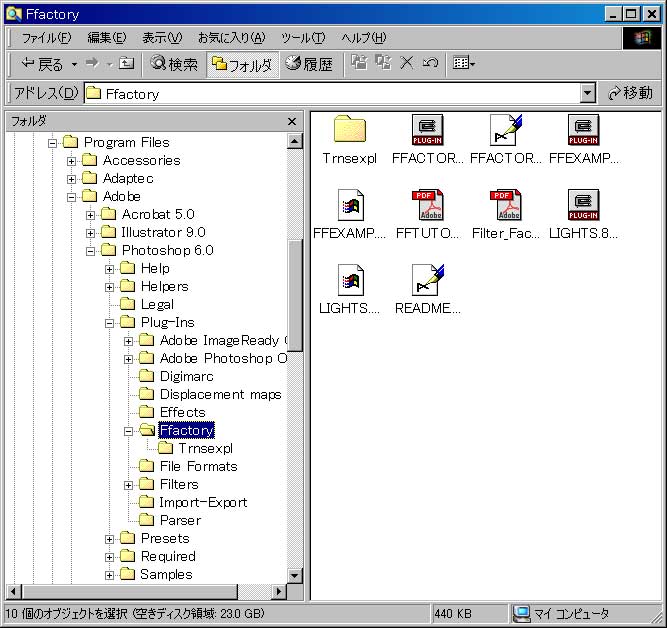Click the folder tree scroll-down arrow
Viewport: 667px width, 628px height.
pos(295,576)
